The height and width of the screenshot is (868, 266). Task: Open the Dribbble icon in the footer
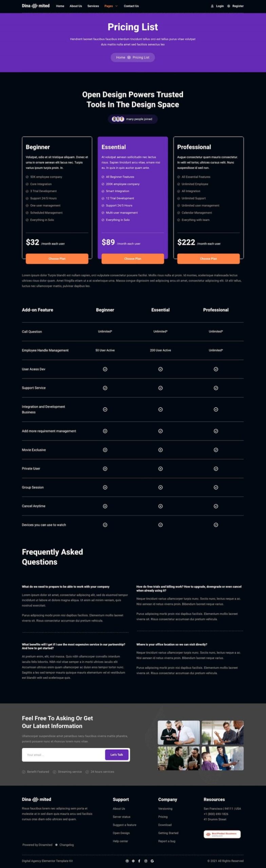(127, 861)
